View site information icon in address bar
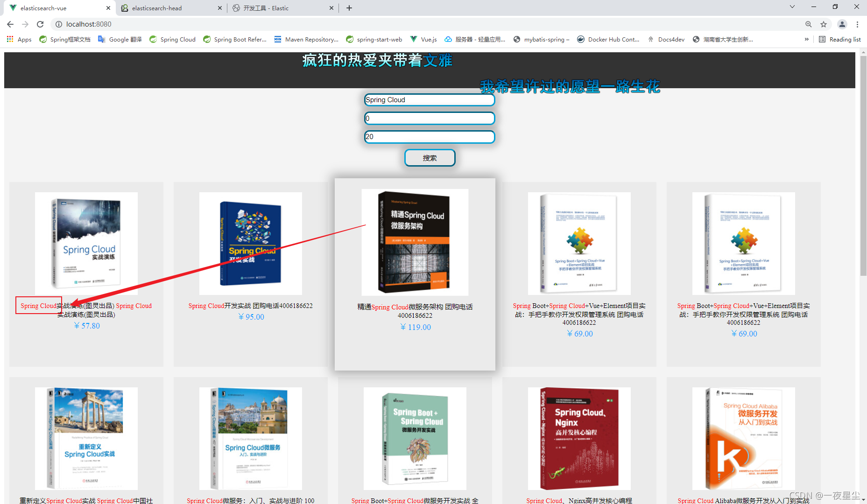 click(59, 24)
